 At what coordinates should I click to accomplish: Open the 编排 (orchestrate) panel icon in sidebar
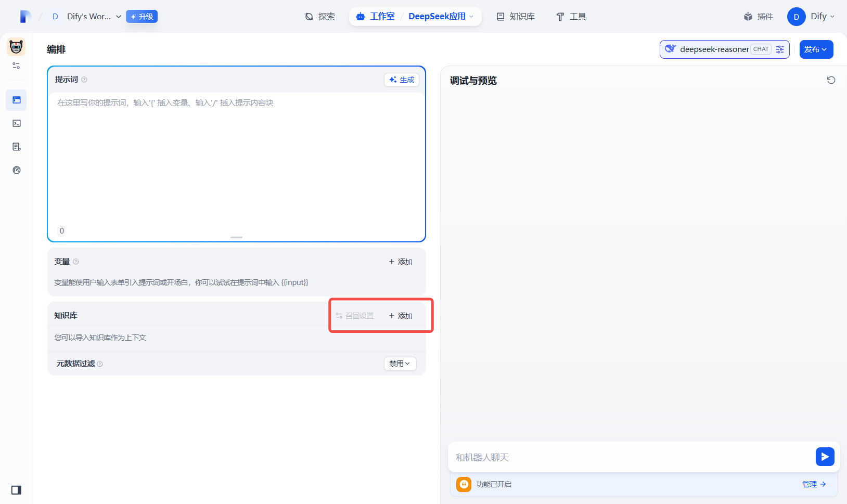pyautogui.click(x=16, y=100)
